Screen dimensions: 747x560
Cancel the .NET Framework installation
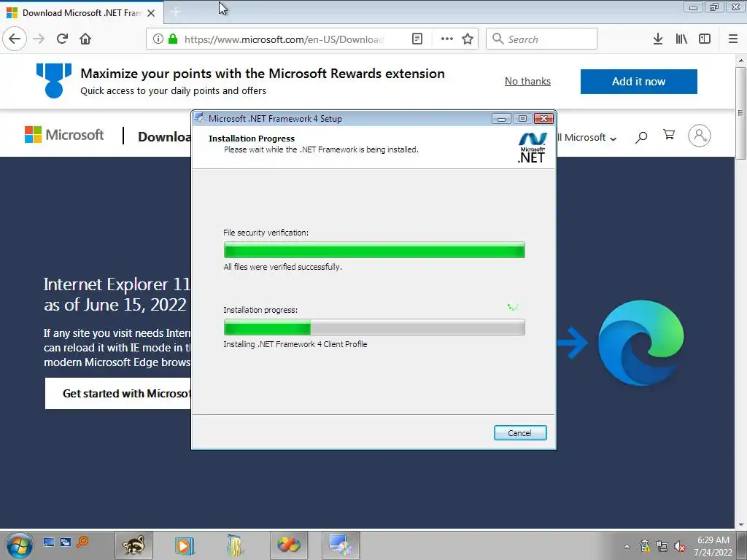519,433
